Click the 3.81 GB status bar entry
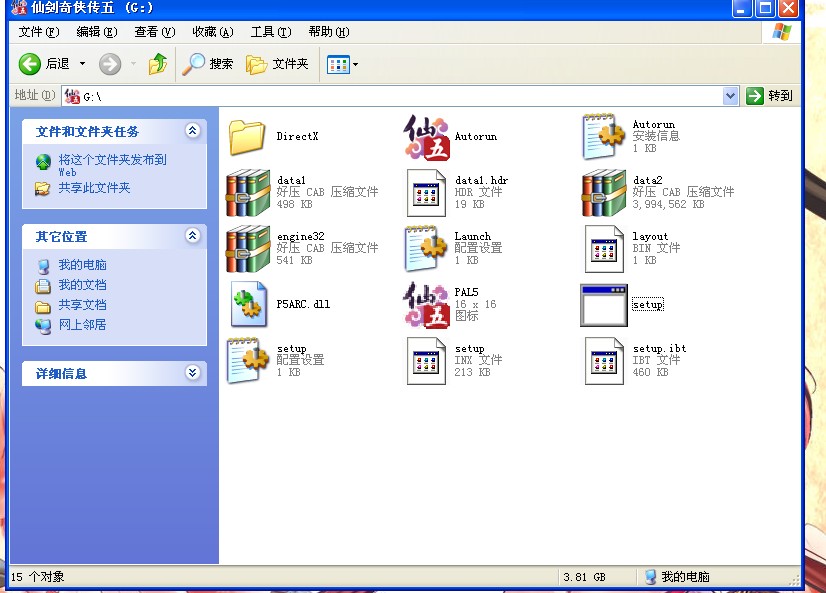Screen dimensions: 826x593 click(584, 577)
